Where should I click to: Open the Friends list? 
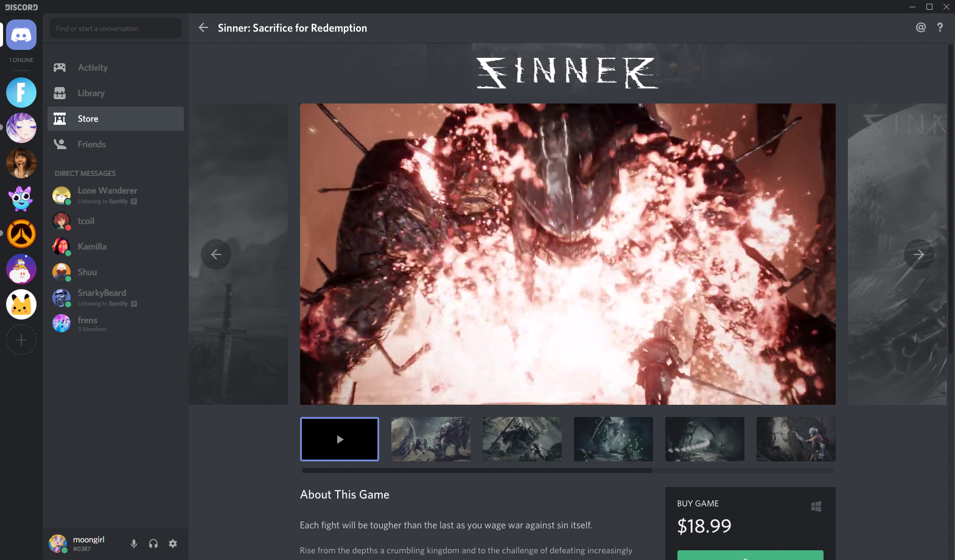click(x=92, y=144)
